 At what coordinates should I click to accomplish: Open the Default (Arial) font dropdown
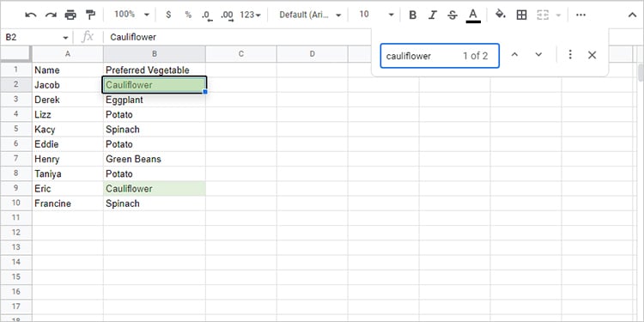[x=310, y=15]
